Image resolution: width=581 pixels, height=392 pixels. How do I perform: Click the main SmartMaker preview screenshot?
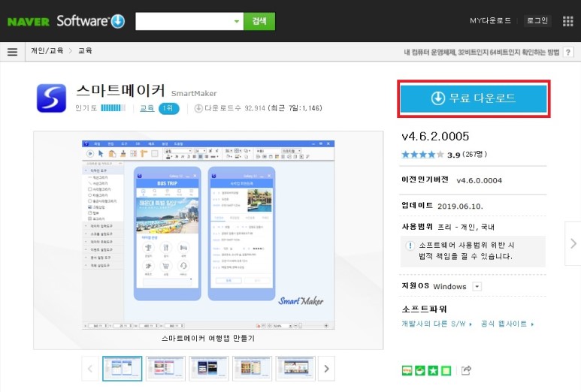pyautogui.click(x=208, y=235)
